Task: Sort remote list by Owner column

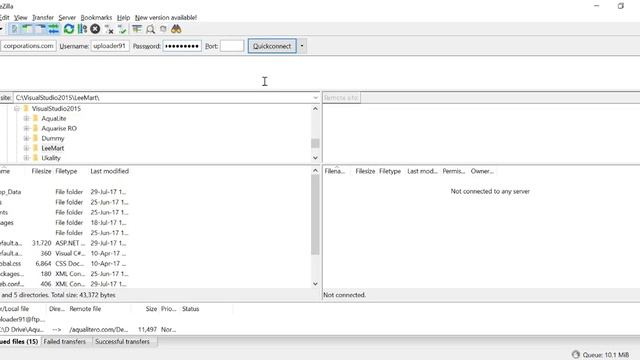Action: click(x=482, y=171)
